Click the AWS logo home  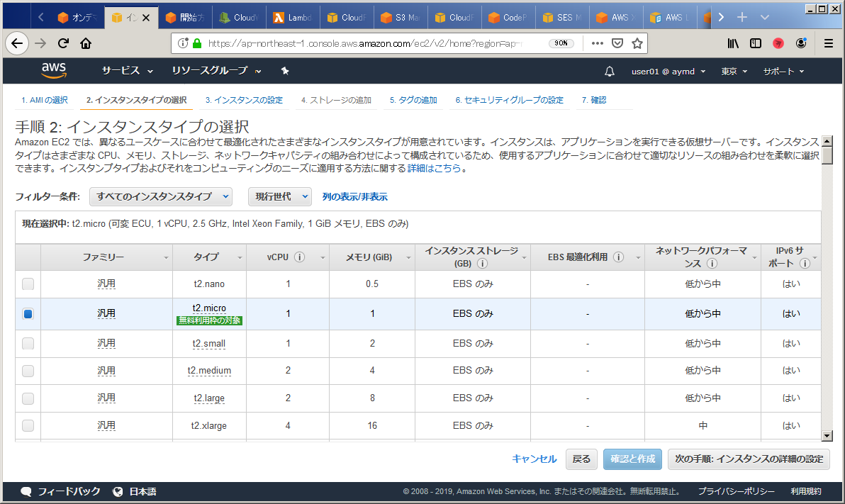pos(54,70)
